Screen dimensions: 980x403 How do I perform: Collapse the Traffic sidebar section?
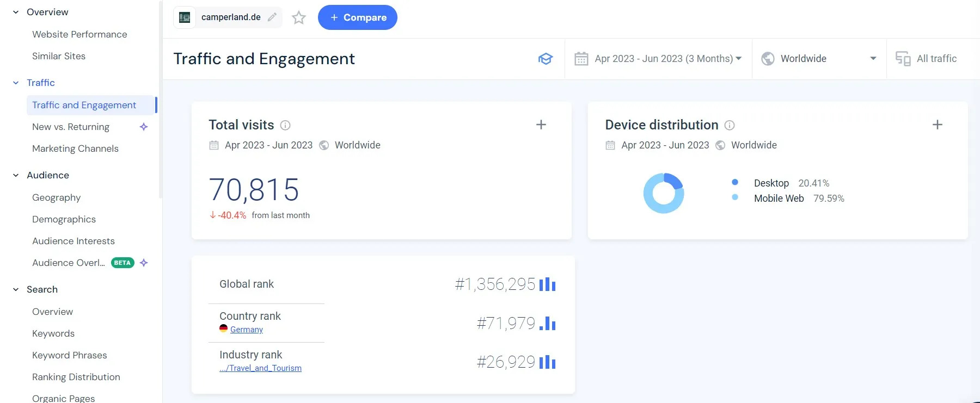pos(16,83)
